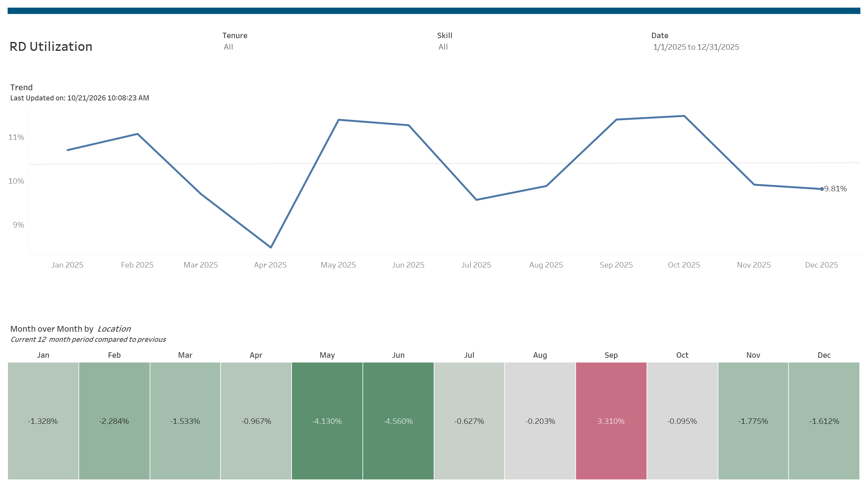Click the Dec column header in heatmap
Screen dimensions: 868x488
(824, 355)
